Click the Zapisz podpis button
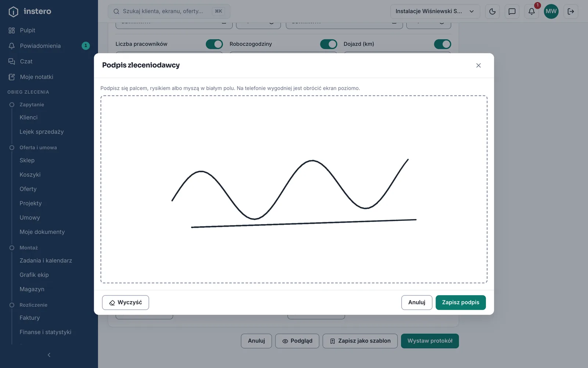This screenshot has height=368, width=588. pyautogui.click(x=460, y=302)
